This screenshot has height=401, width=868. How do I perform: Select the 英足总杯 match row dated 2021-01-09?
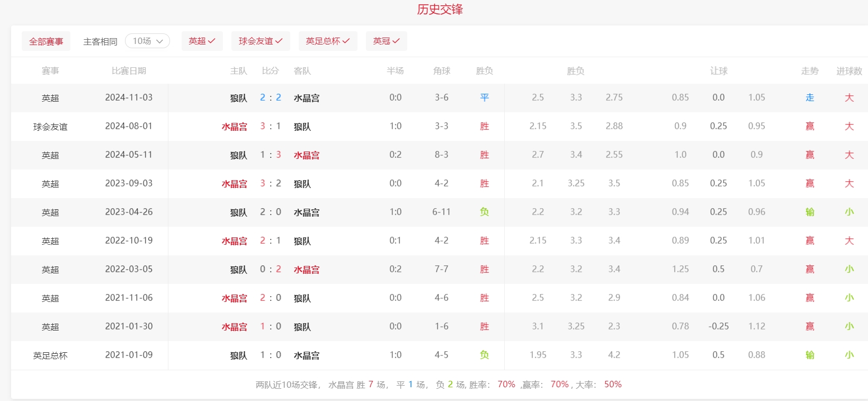pos(50,355)
